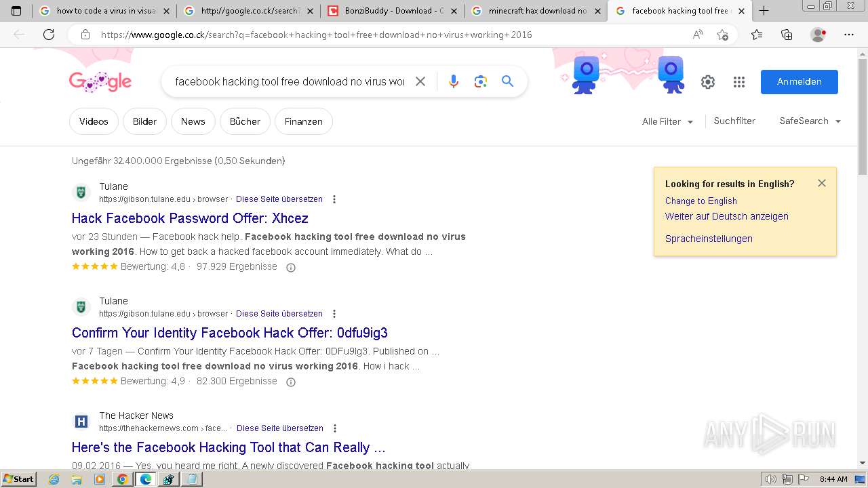This screenshot has width=868, height=488.
Task: Filter results by Bilder
Action: [x=144, y=121]
